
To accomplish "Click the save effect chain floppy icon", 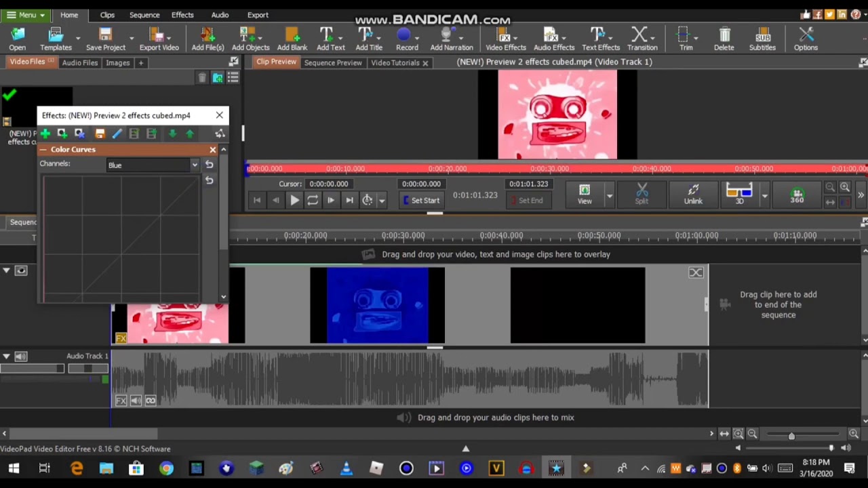I will tap(100, 134).
